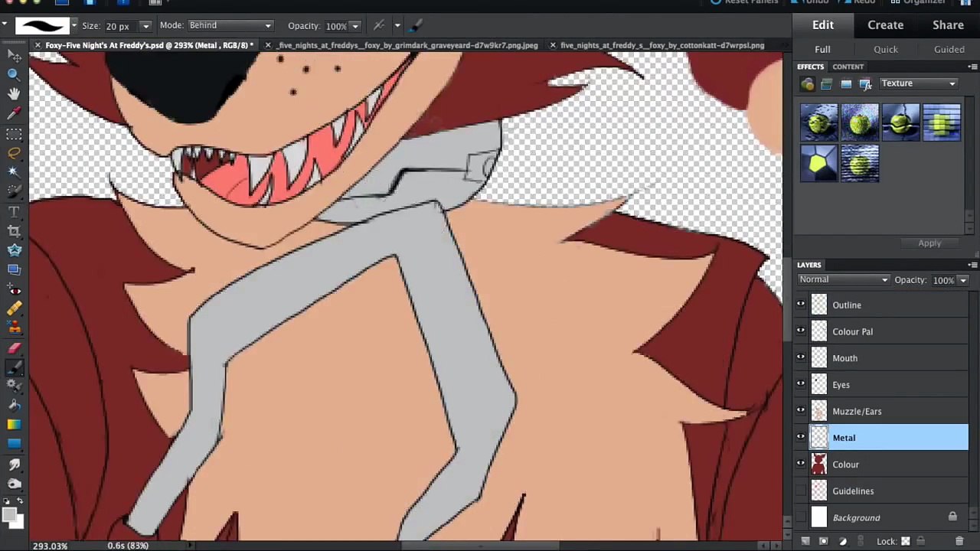Select the Hand tool
The width and height of the screenshot is (980, 551).
coord(14,93)
